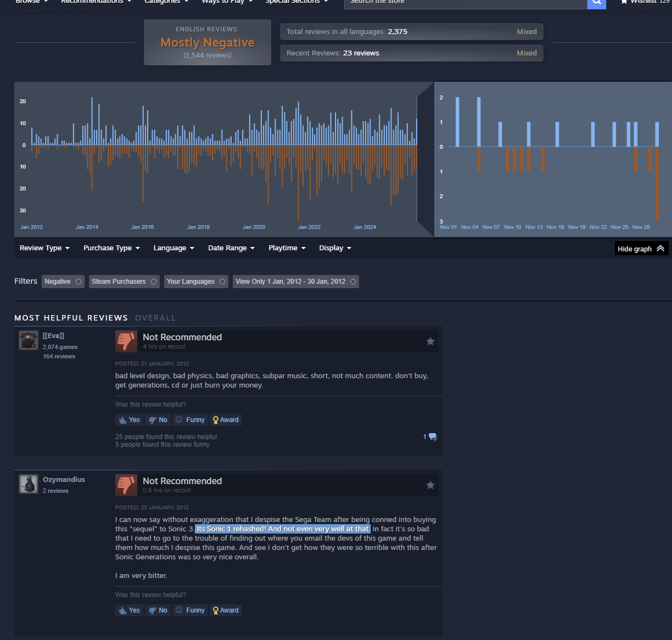672x640 pixels.
Task: Open the Recommendations store menu
Action: [96, 2]
